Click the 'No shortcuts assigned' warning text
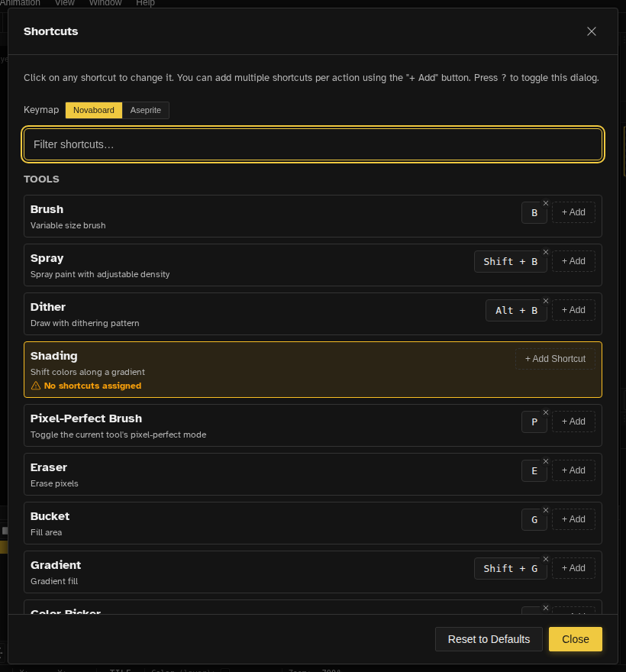 [92, 386]
